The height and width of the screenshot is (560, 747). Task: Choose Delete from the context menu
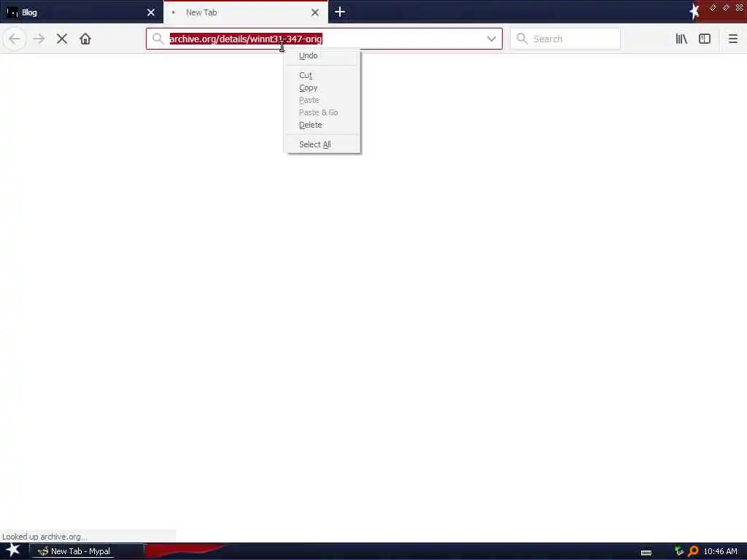322,125
